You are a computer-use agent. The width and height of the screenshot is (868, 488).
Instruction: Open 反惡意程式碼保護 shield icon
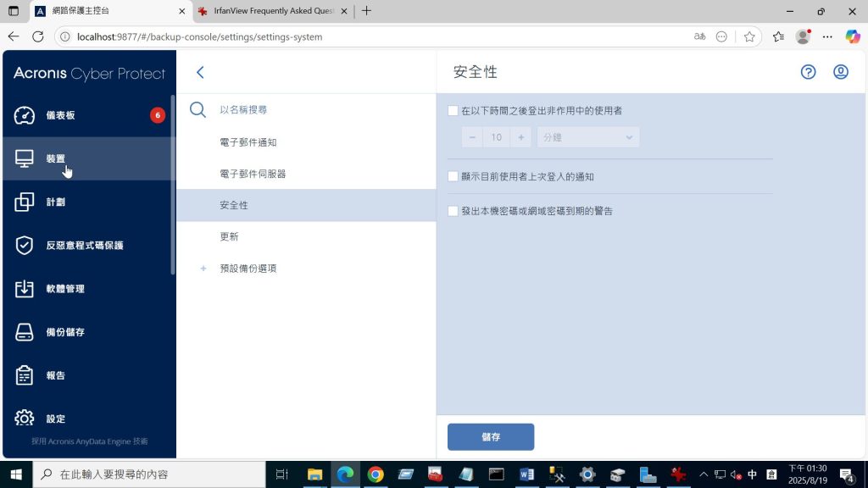coord(25,245)
